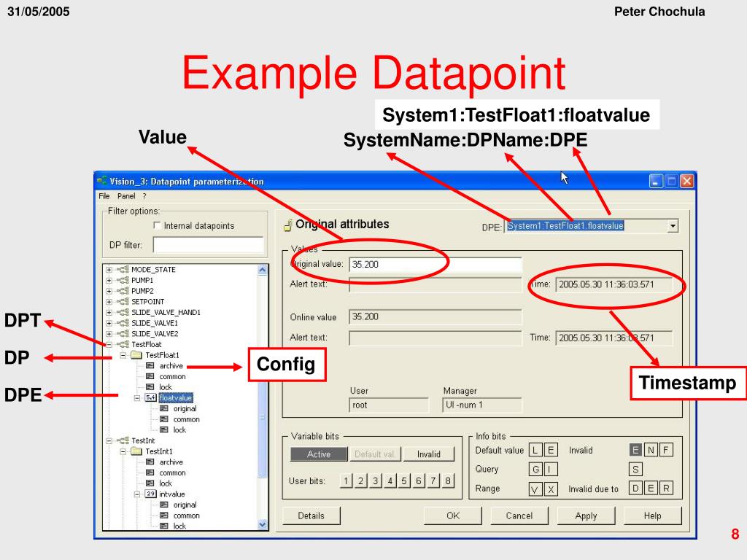This screenshot has height=560, width=747.
Task: Toggle user bit 8
Action: pyautogui.click(x=448, y=481)
